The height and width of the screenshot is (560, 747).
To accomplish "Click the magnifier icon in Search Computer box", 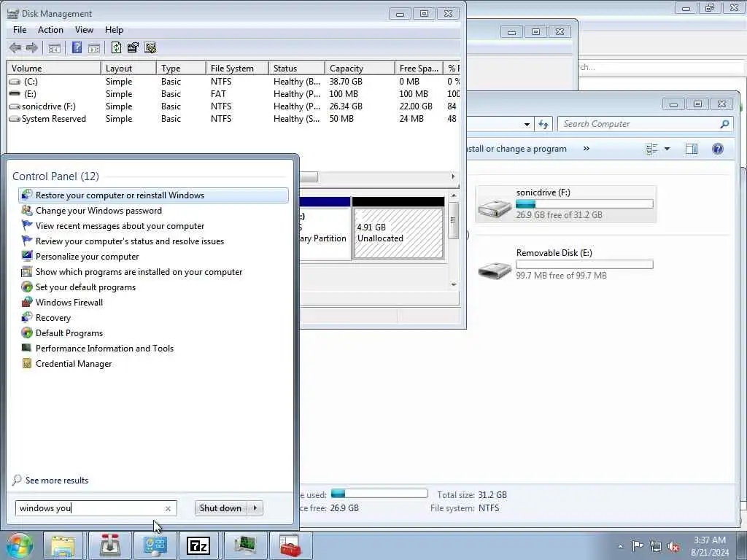I will (x=724, y=124).
